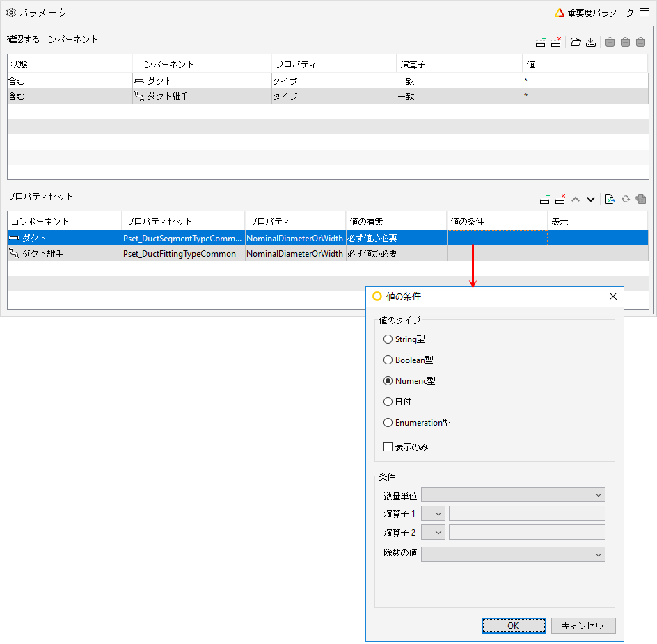This screenshot has height=644, width=657.
Task: Open 演算子 1 operator dropdown
Action: (x=434, y=513)
